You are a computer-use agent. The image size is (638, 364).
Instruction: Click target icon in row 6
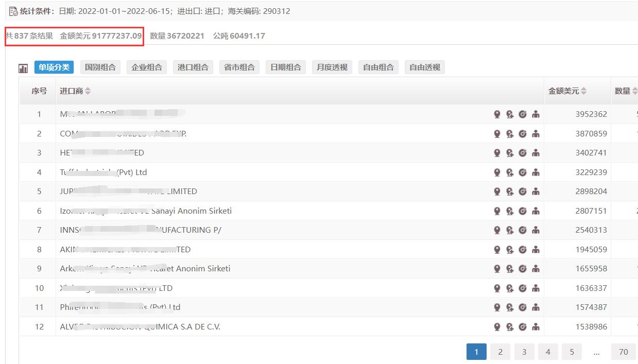(523, 211)
